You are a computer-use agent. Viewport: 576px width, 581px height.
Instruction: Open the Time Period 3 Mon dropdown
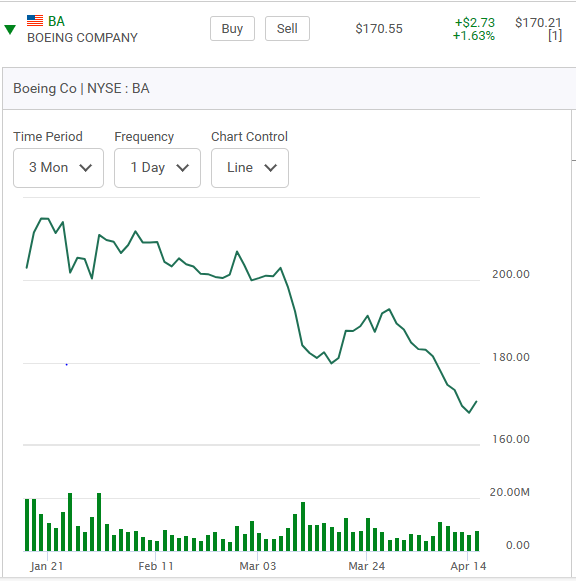tap(59, 168)
